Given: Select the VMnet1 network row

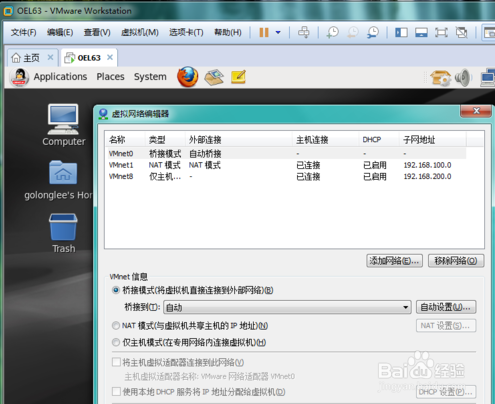Looking at the screenshot, I should [285, 165].
